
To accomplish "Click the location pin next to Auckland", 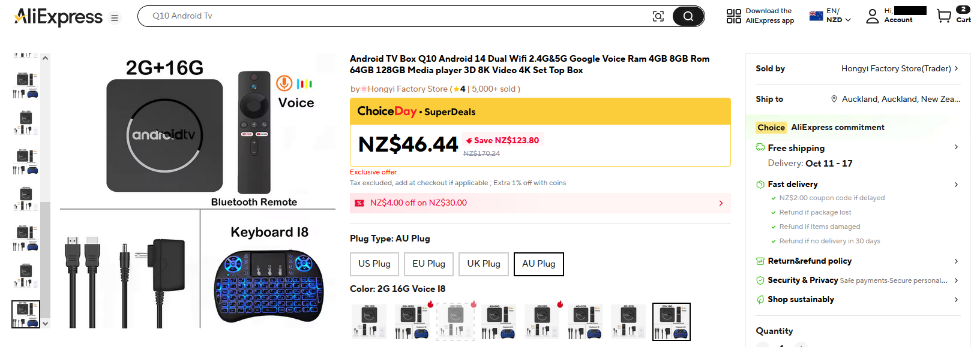I will tap(834, 99).
